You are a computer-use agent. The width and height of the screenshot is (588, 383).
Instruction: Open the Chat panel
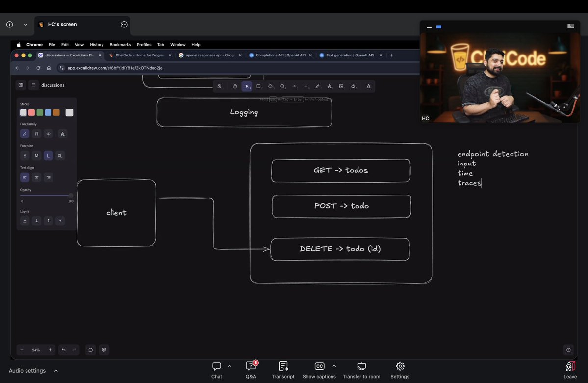217,370
